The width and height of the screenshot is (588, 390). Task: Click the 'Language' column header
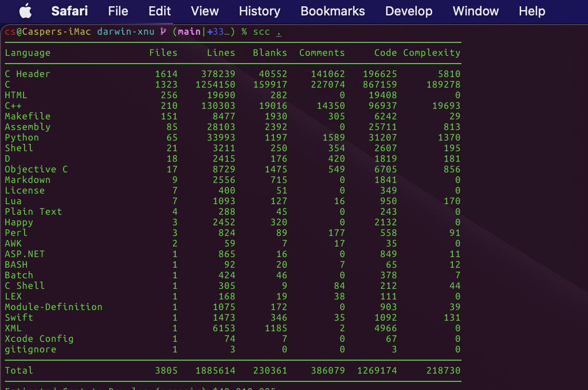click(27, 53)
